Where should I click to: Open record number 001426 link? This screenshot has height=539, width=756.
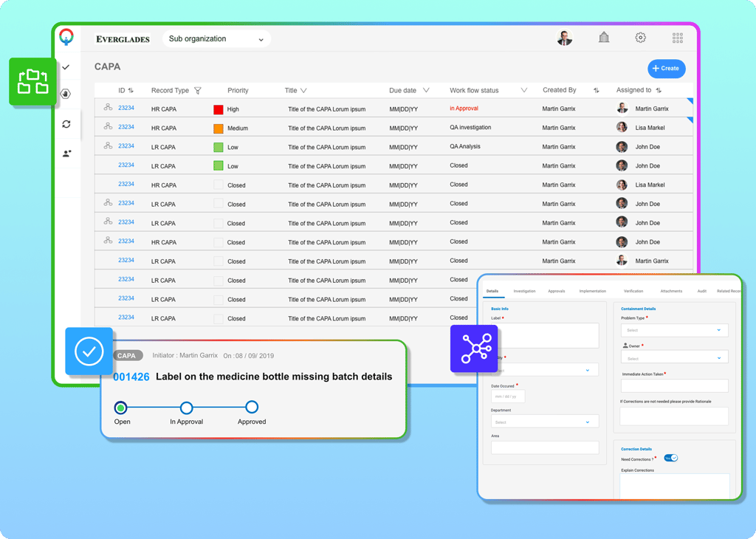coord(131,377)
